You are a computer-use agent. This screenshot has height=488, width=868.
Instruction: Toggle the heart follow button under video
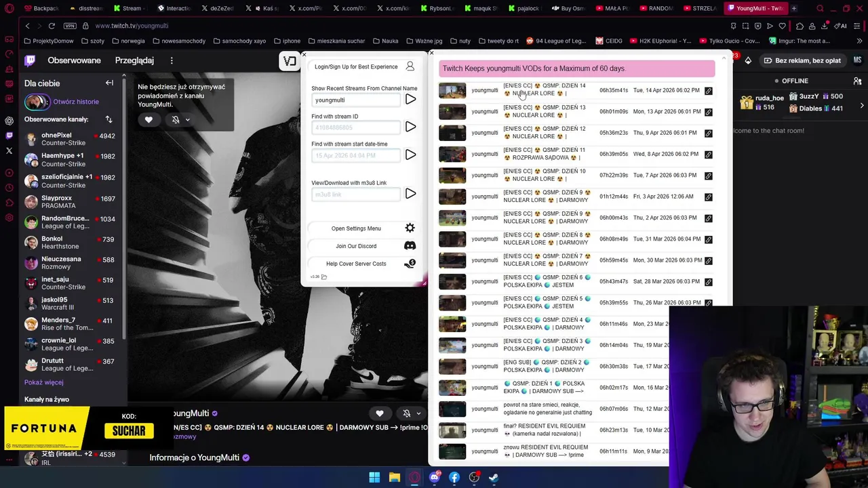coord(380,413)
